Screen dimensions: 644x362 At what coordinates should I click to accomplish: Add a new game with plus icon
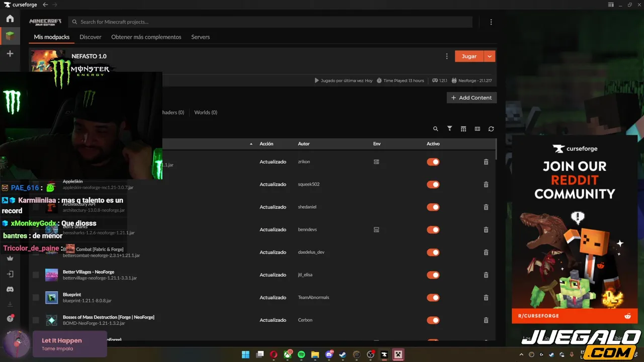(x=10, y=53)
